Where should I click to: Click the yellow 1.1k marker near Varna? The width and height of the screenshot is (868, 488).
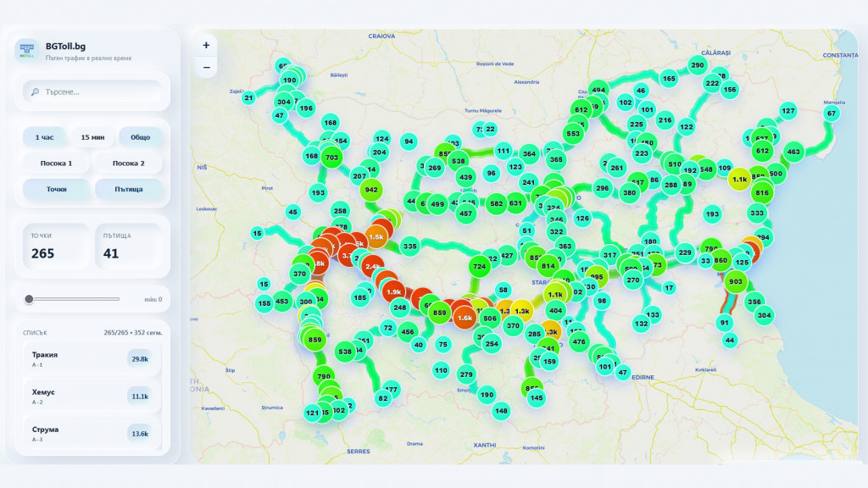[740, 180]
